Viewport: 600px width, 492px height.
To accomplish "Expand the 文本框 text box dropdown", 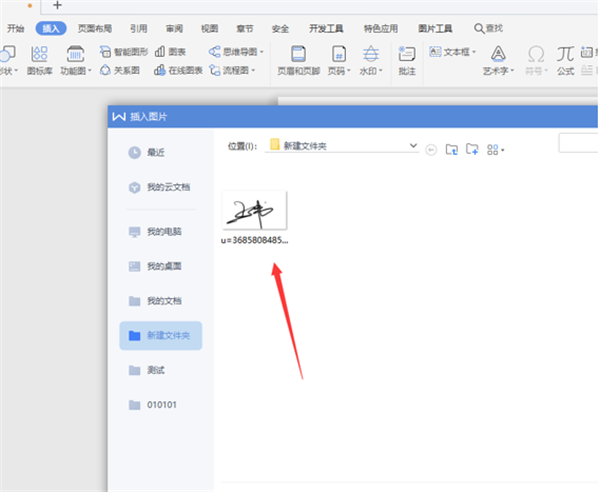I will [474, 51].
